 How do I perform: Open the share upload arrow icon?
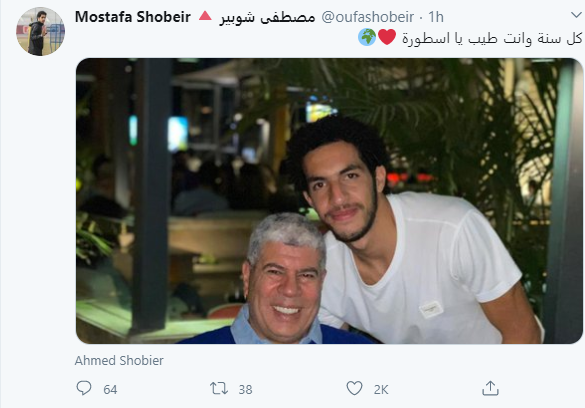click(490, 388)
